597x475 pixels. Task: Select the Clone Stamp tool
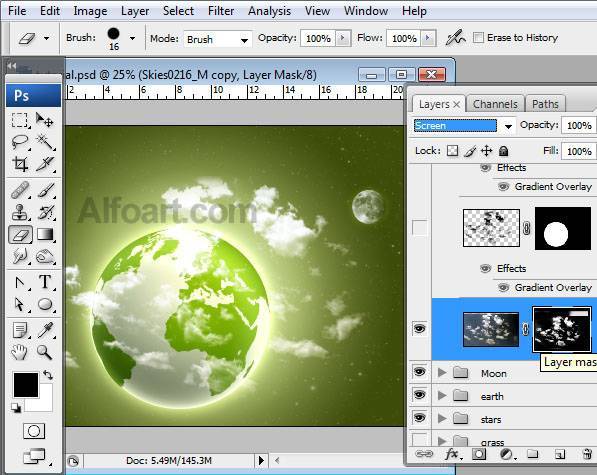pyautogui.click(x=19, y=212)
